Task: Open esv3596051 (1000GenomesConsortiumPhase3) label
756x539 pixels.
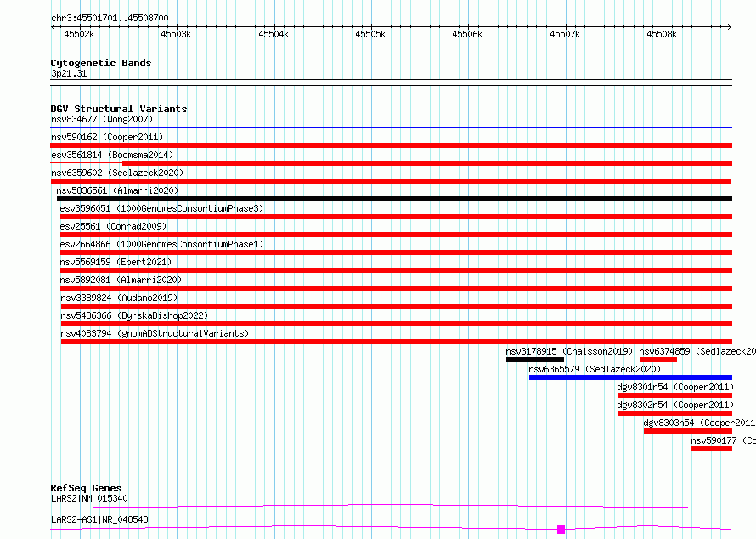Action: pyautogui.click(x=161, y=208)
